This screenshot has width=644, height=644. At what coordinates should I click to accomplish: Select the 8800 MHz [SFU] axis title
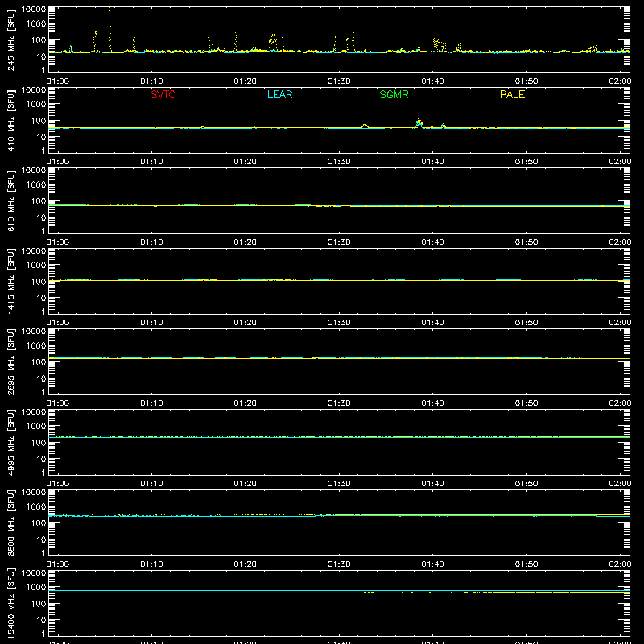tap(11, 522)
